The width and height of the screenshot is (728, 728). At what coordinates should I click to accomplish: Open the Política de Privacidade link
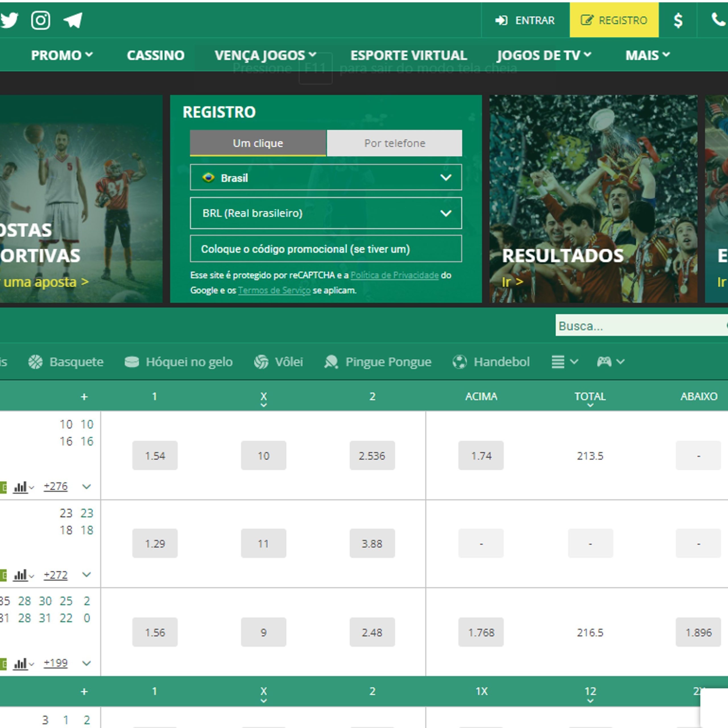394,275
